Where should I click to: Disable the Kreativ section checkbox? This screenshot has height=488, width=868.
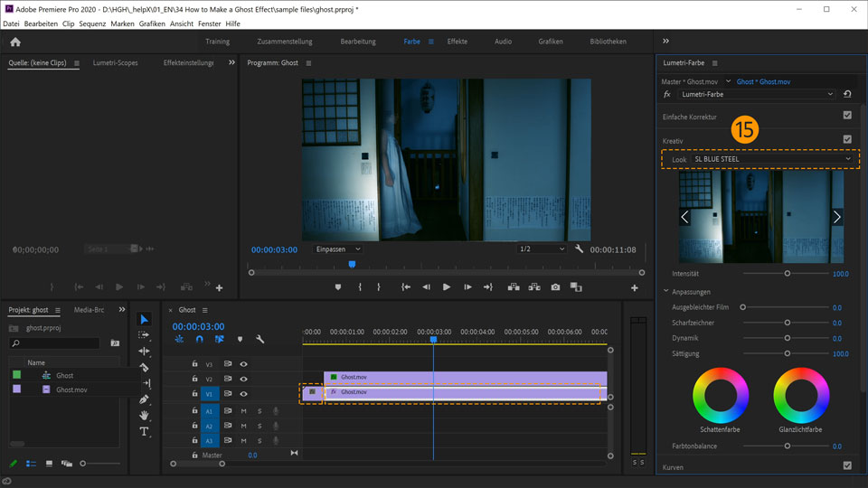pyautogui.click(x=847, y=139)
